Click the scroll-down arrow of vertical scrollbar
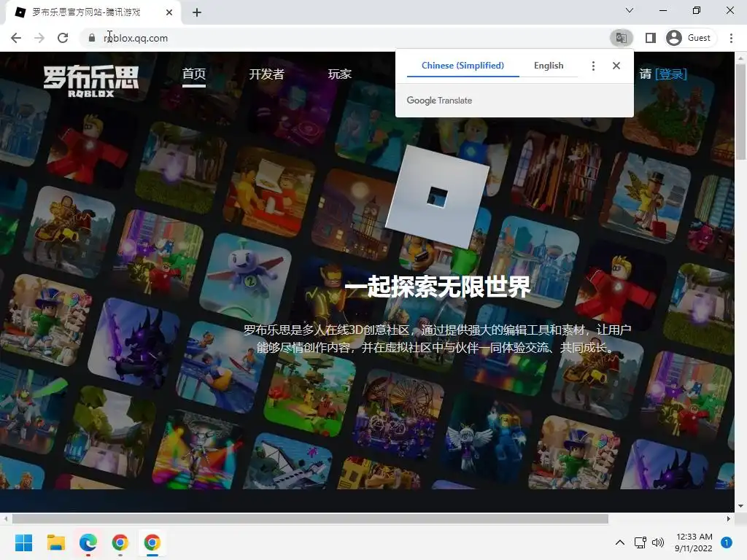This screenshot has width=747, height=560. click(740, 506)
